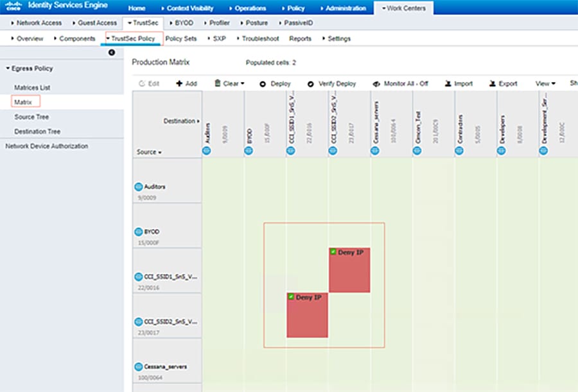This screenshot has height=392, width=578.
Task: Click the green check on upper Deny IP cell
Action: [333, 253]
